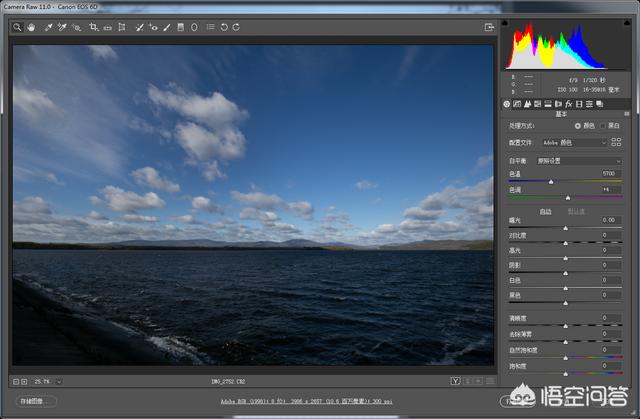Screen dimensions: 640x419
Task: Click the 色调 tint slider handle
Action: (x=568, y=198)
